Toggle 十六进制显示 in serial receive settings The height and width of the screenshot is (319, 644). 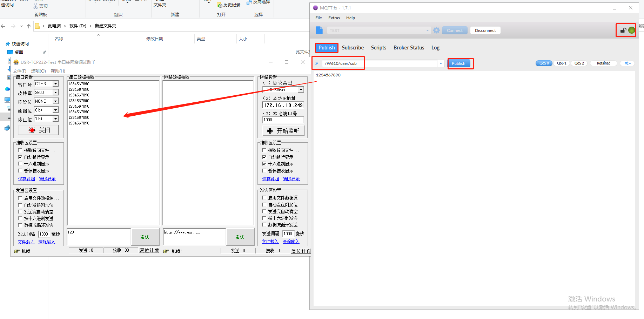pyautogui.click(x=20, y=164)
